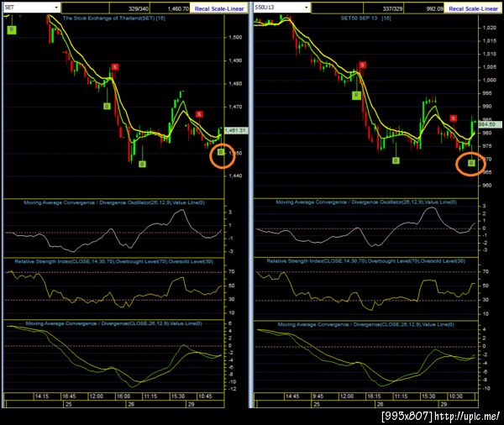Click the 16:00 time label on SET axis
This screenshot has width=504, height=425.
tap(123, 396)
